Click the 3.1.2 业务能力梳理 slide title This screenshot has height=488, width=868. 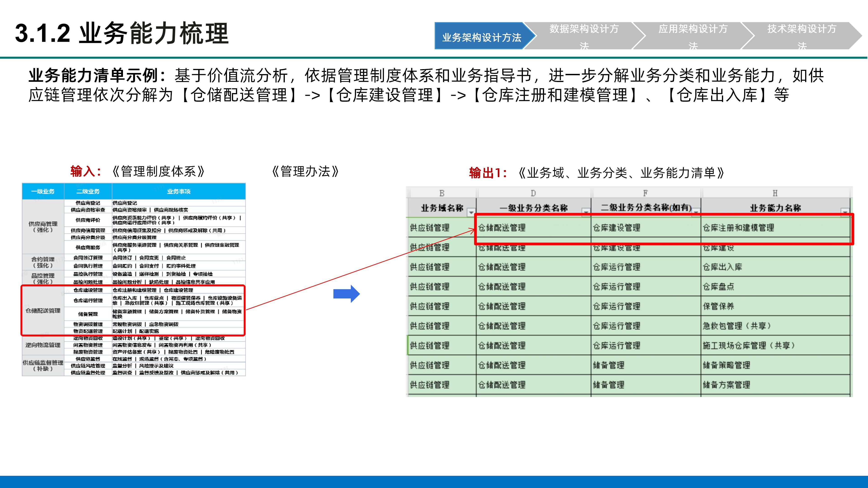122,33
